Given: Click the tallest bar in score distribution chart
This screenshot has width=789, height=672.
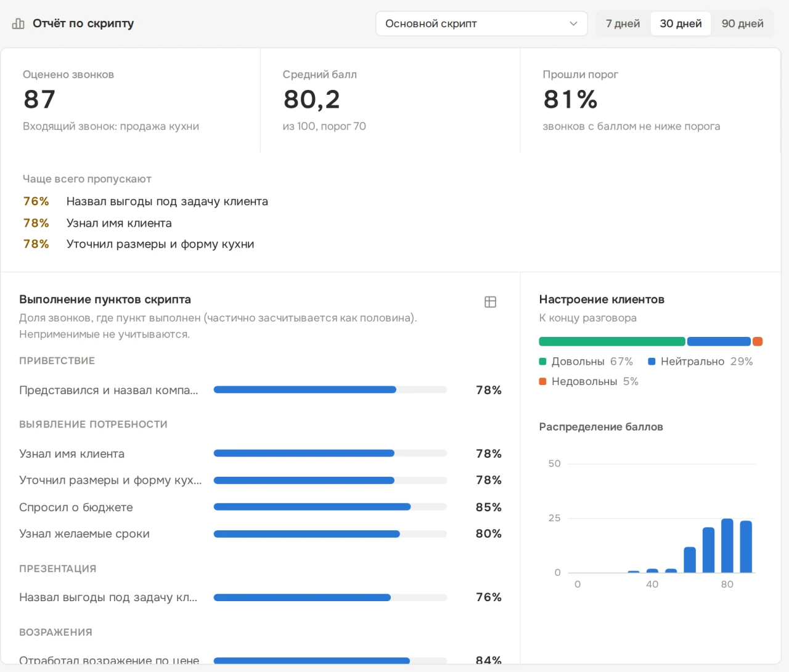Looking at the screenshot, I should [x=727, y=546].
